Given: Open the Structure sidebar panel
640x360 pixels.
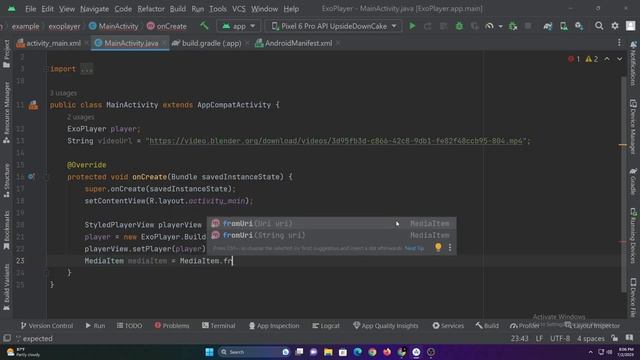Looking at the screenshot, I should (x=6, y=181).
